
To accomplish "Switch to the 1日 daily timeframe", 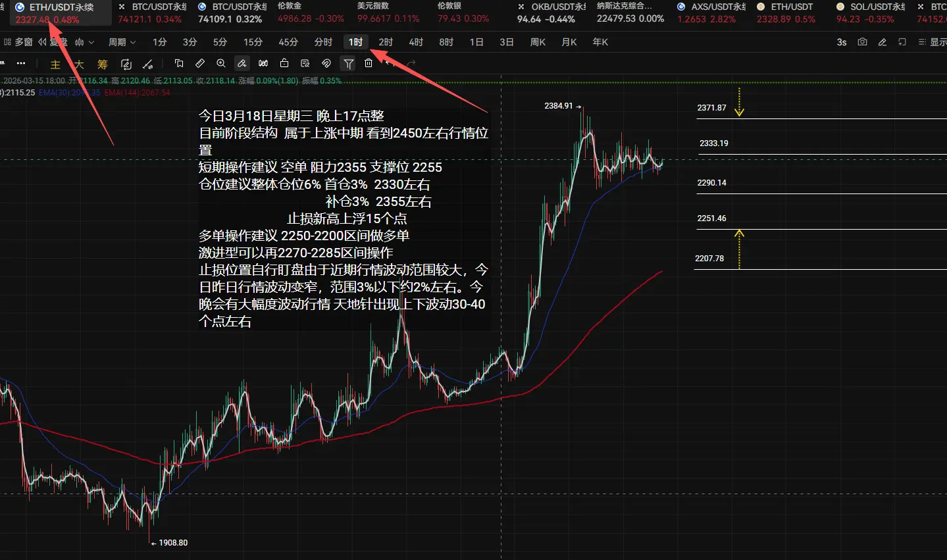I will (477, 42).
